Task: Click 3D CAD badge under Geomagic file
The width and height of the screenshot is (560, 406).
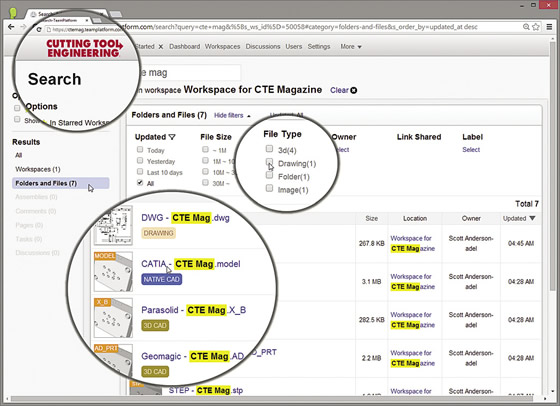Action: coord(155,372)
